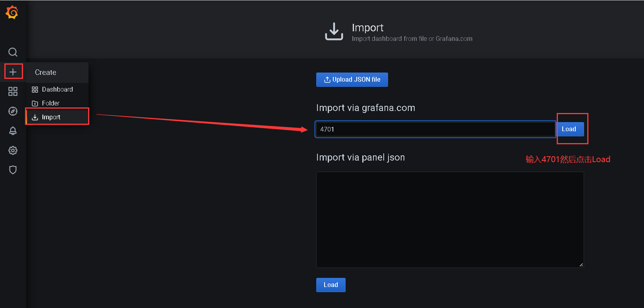644x308 pixels.
Task: Click 'Import via grafana.com' heading
Action: coord(365,108)
